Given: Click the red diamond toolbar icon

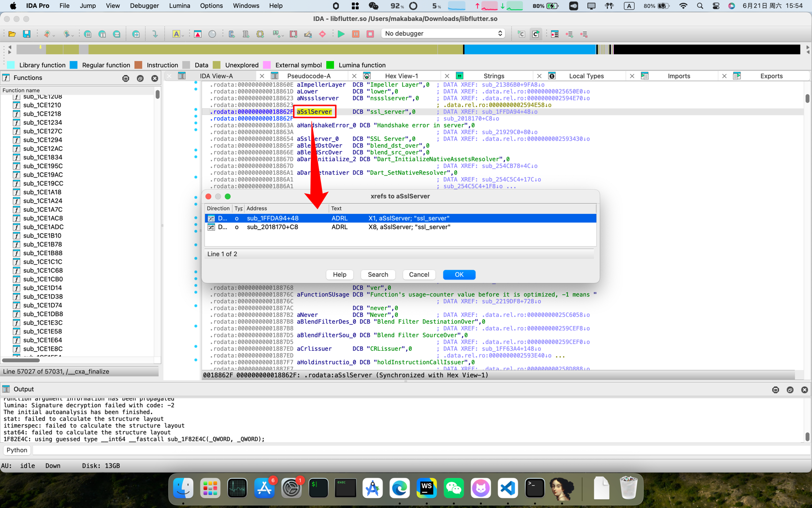Looking at the screenshot, I should 322,34.
